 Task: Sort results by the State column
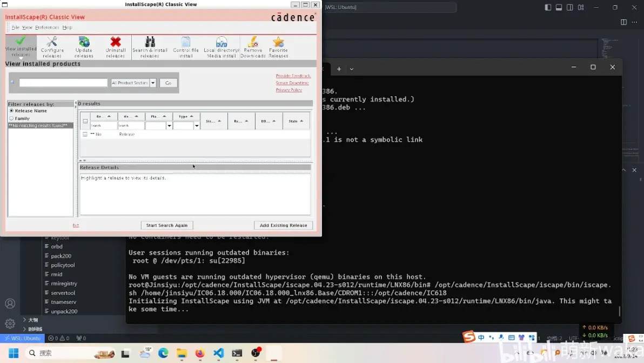click(x=296, y=121)
